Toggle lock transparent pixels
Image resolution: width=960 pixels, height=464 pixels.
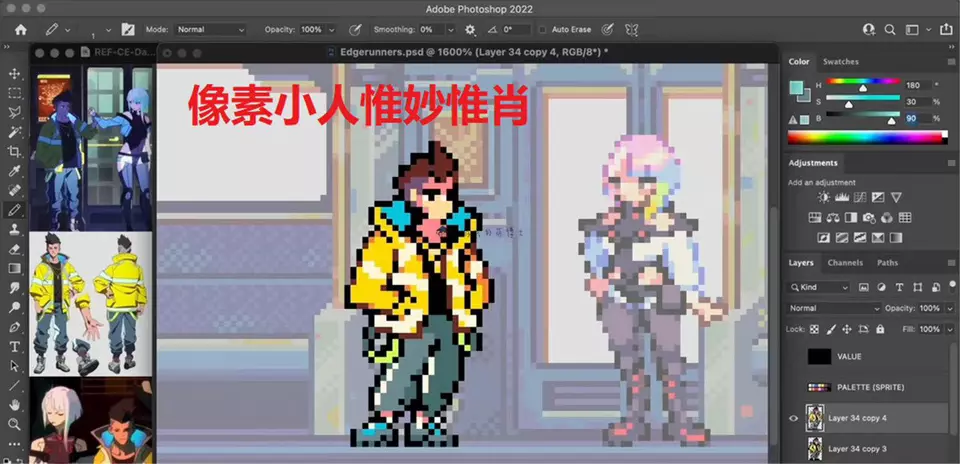pos(814,329)
